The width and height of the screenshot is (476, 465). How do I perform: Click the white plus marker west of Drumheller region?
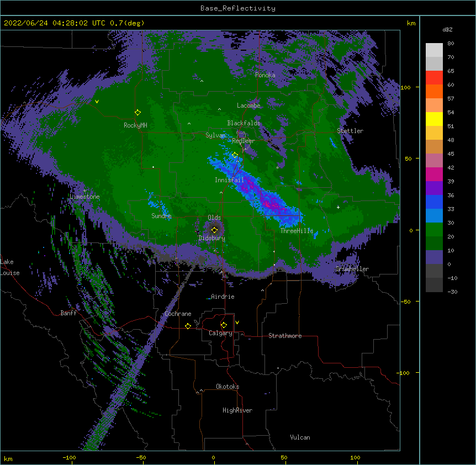338,207
